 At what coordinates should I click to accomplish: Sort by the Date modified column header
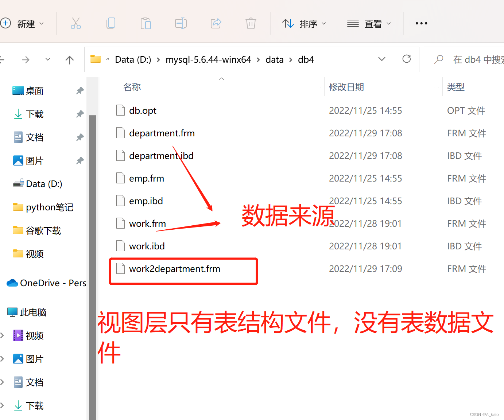tap(346, 87)
